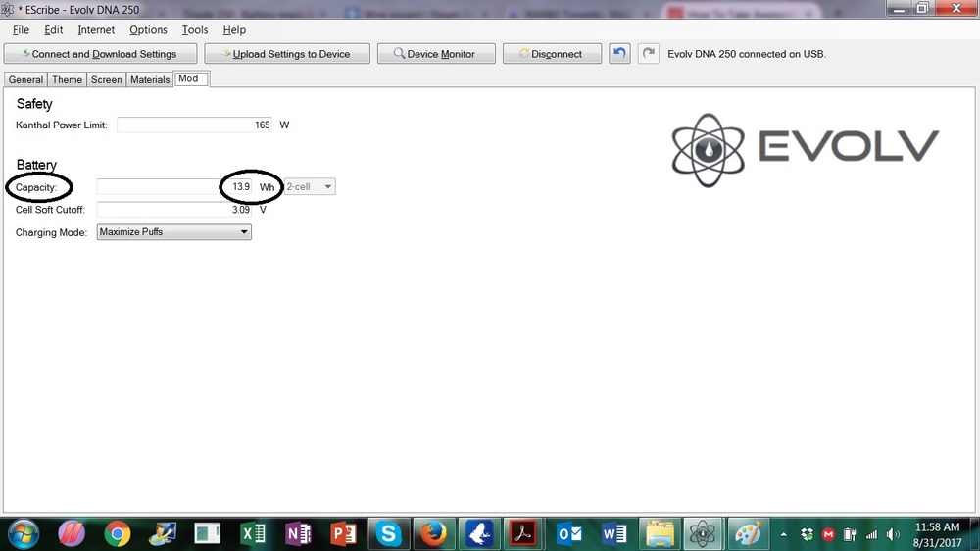The image size is (980, 551).
Task: Click Connect and Download Settings button
Action: (x=101, y=54)
